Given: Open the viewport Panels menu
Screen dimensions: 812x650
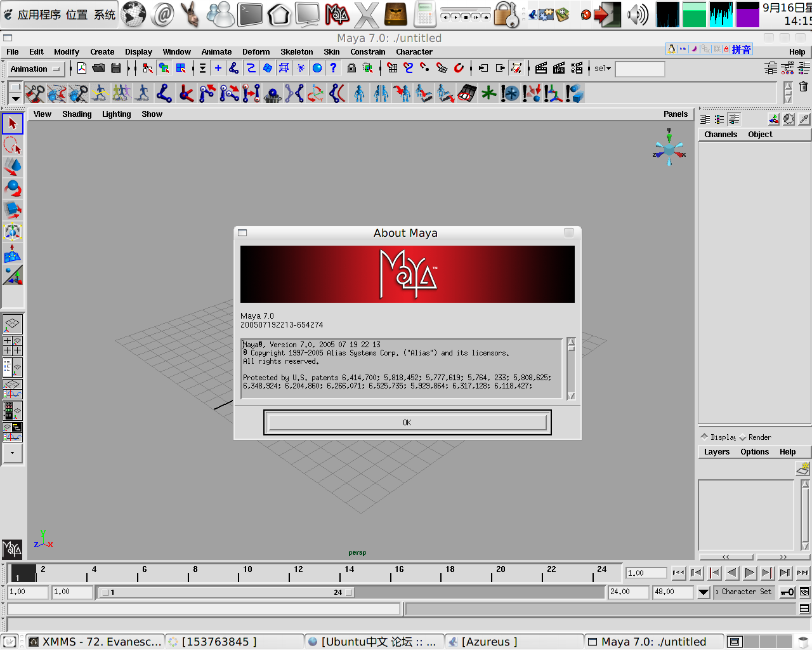Looking at the screenshot, I should click(x=676, y=114).
